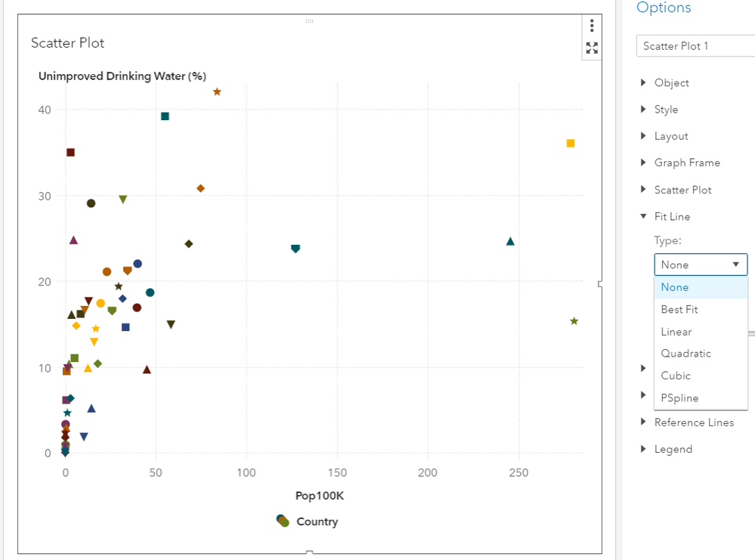Click the green star data point
Viewport: 755px width, 560px height.
click(574, 321)
